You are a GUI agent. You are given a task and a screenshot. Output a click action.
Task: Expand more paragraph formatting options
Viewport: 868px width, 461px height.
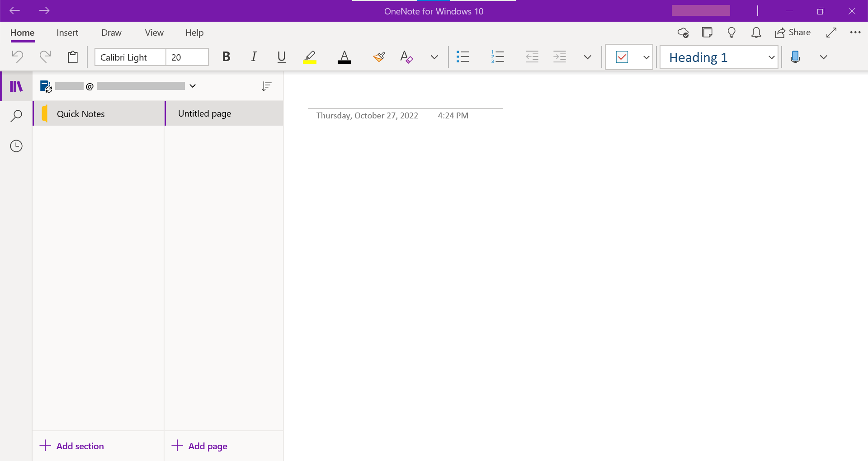(588, 57)
